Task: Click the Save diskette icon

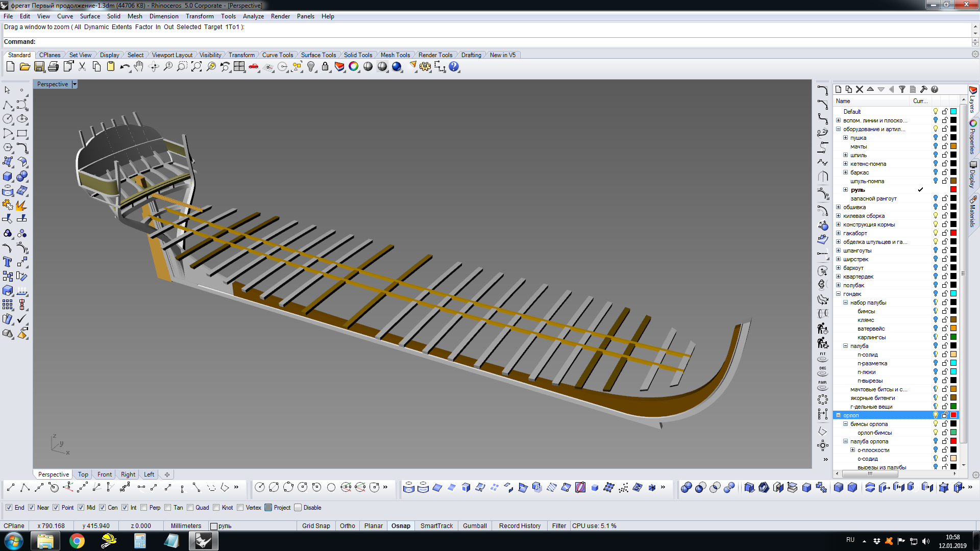Action: 39,67
